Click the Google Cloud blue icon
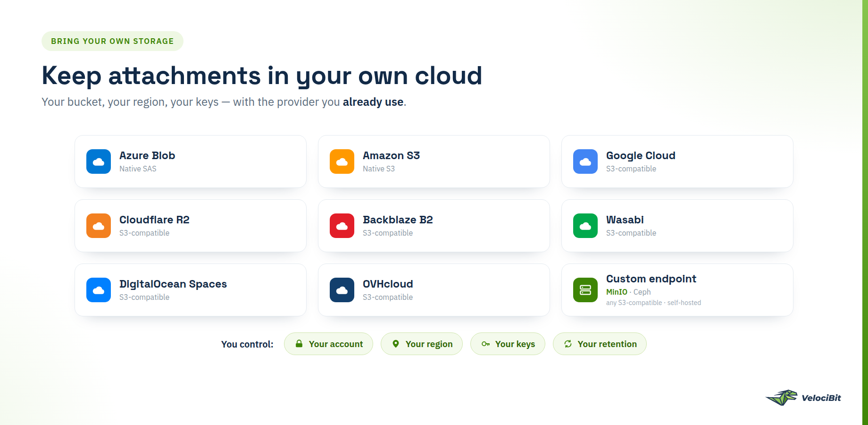868x425 pixels. click(585, 161)
